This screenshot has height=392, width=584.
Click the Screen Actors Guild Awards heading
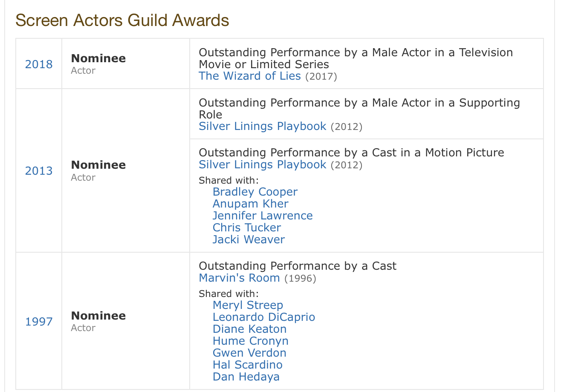pos(122,20)
